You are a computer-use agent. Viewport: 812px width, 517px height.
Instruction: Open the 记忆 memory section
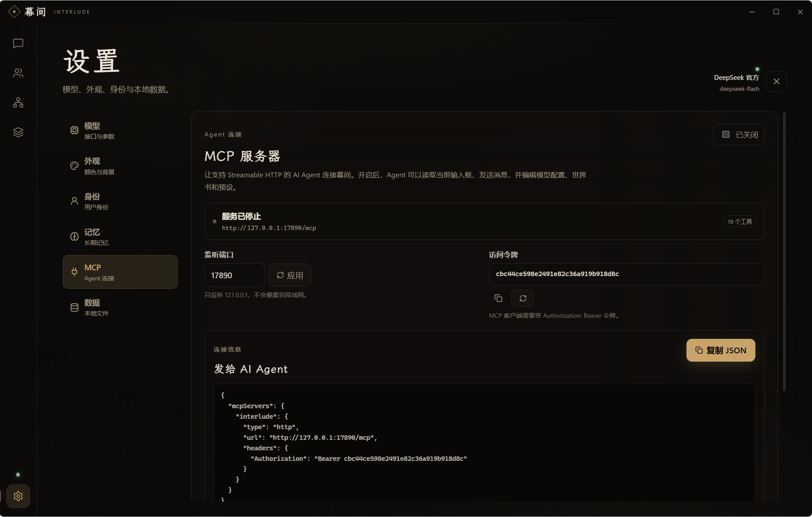point(120,237)
